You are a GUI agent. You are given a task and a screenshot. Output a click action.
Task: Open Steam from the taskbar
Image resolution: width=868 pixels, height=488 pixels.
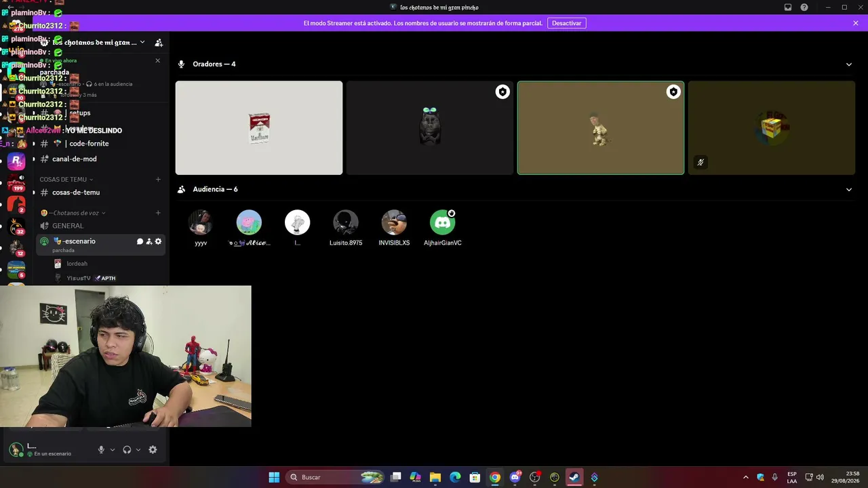point(574,477)
